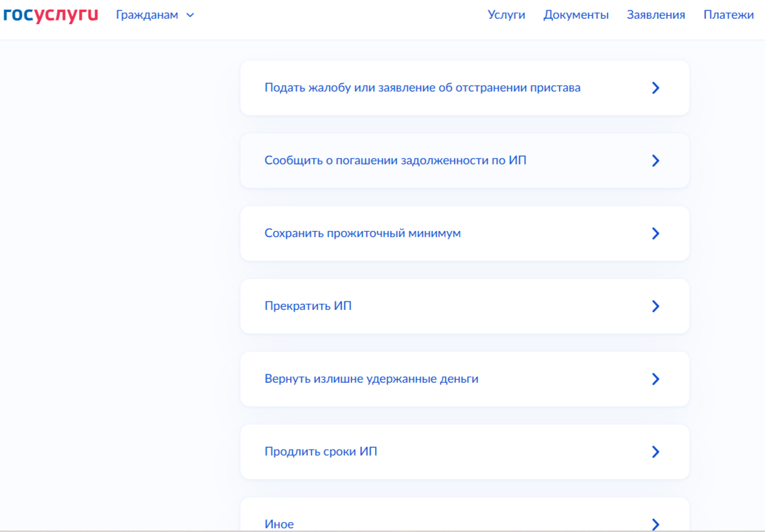Select the Сохранить прожиточный минимум option
The width and height of the screenshot is (765, 532).
(x=362, y=234)
